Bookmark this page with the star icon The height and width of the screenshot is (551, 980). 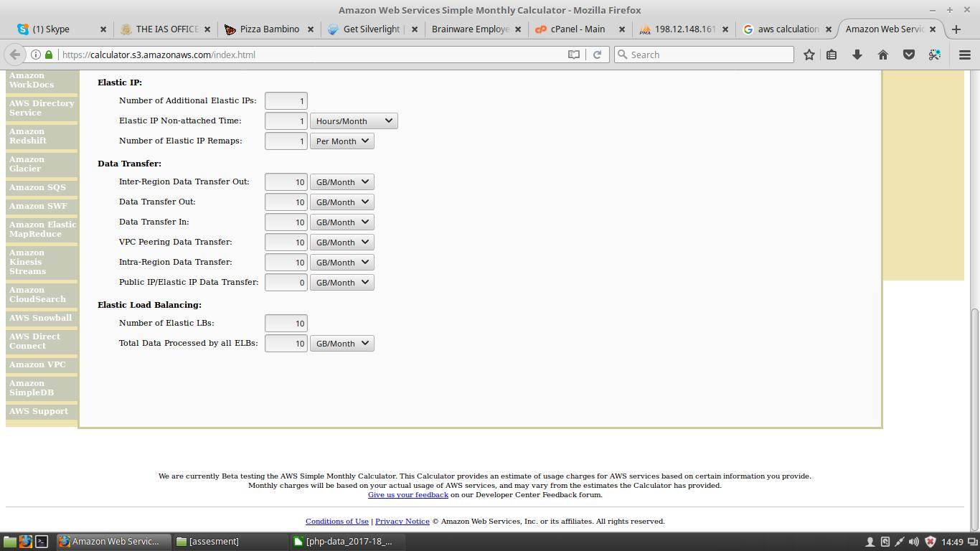(809, 55)
